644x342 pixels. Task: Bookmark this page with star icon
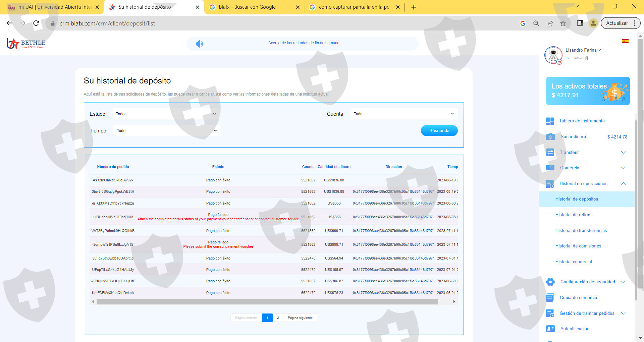[563, 23]
